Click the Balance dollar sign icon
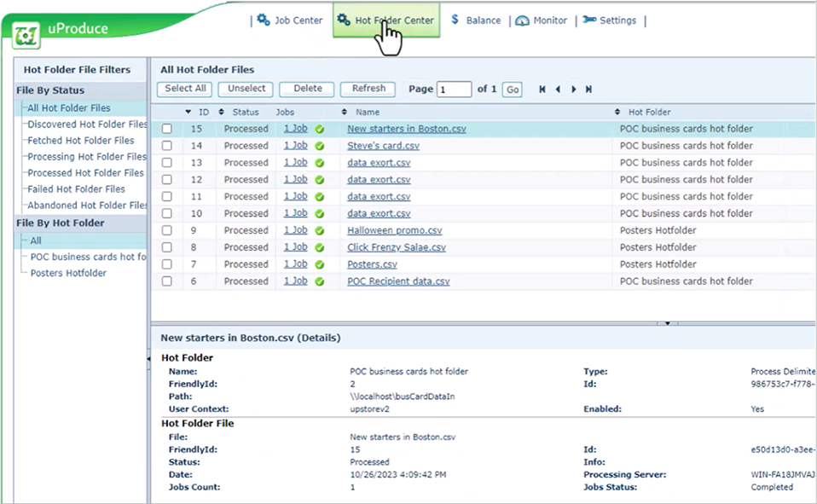The height and width of the screenshot is (504, 817). [x=455, y=20]
